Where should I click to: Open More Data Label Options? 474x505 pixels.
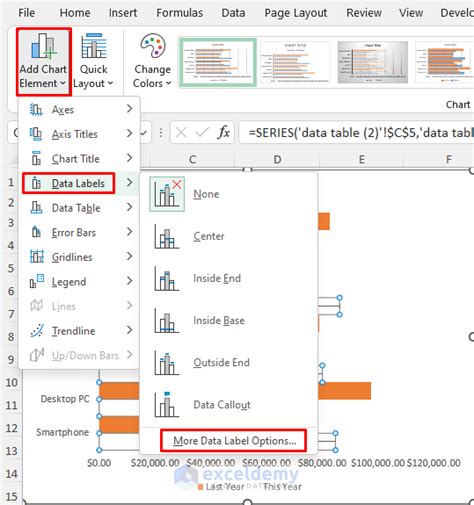click(x=233, y=441)
